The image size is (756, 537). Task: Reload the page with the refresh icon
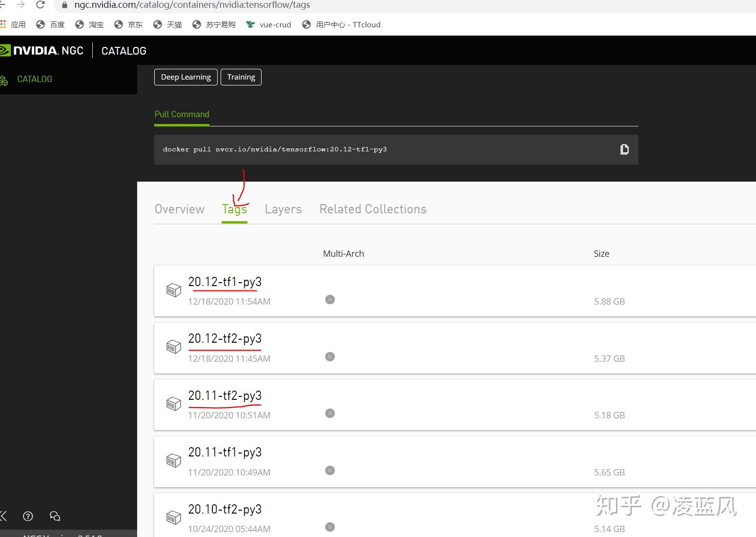[40, 5]
